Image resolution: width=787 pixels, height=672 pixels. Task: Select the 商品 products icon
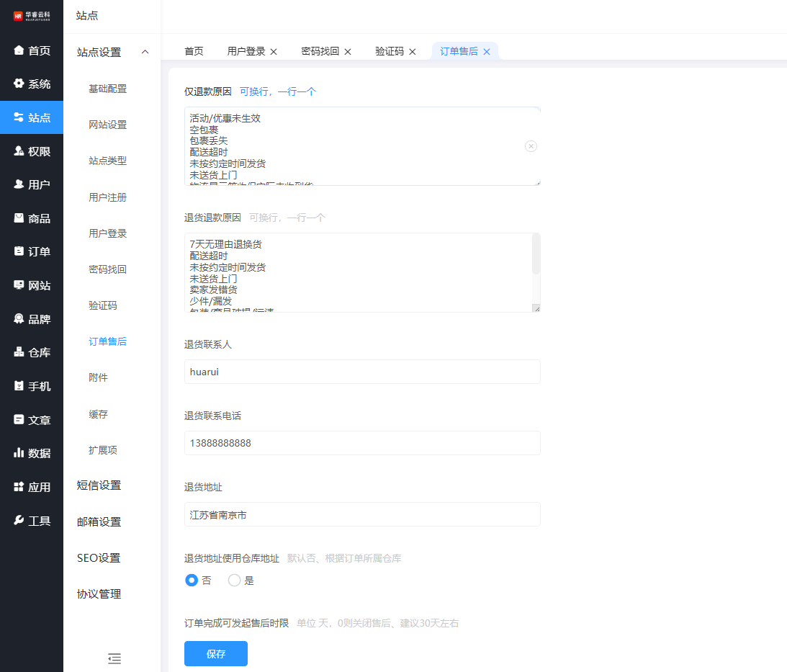[x=19, y=218]
